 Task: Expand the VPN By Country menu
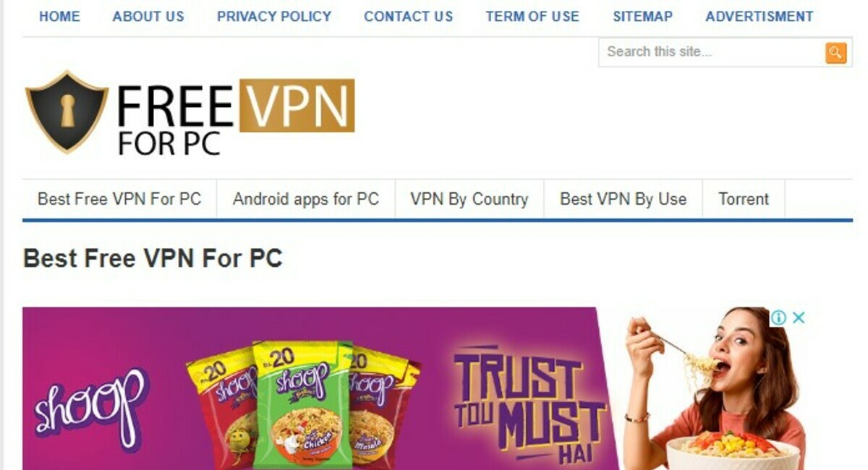pyautogui.click(x=469, y=199)
